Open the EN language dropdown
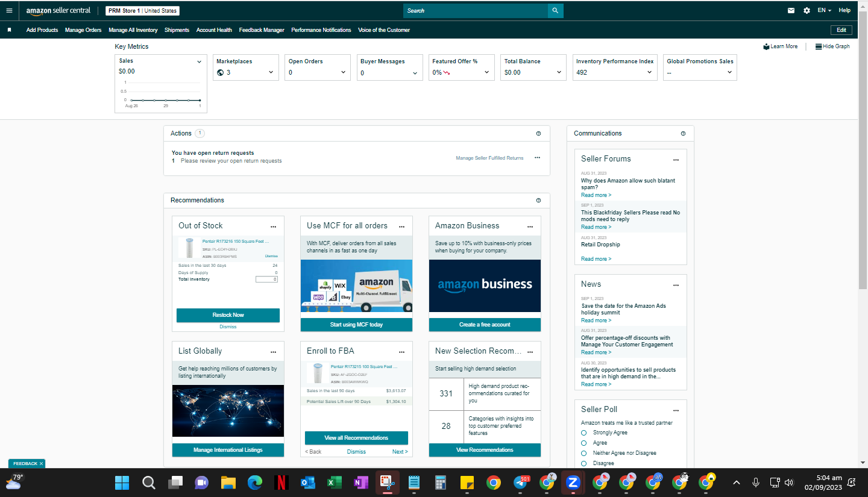 point(825,10)
